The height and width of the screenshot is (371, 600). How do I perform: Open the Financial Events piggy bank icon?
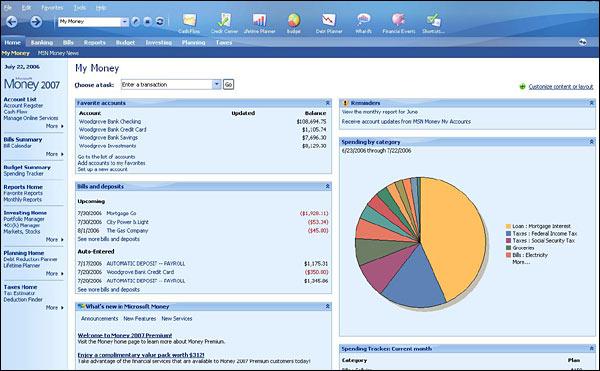click(x=399, y=24)
